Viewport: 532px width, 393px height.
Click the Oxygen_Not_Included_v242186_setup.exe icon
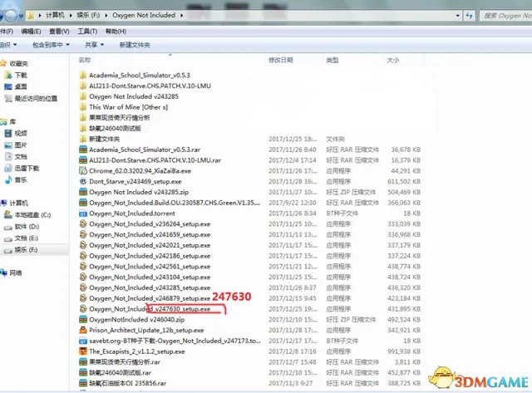click(x=83, y=256)
